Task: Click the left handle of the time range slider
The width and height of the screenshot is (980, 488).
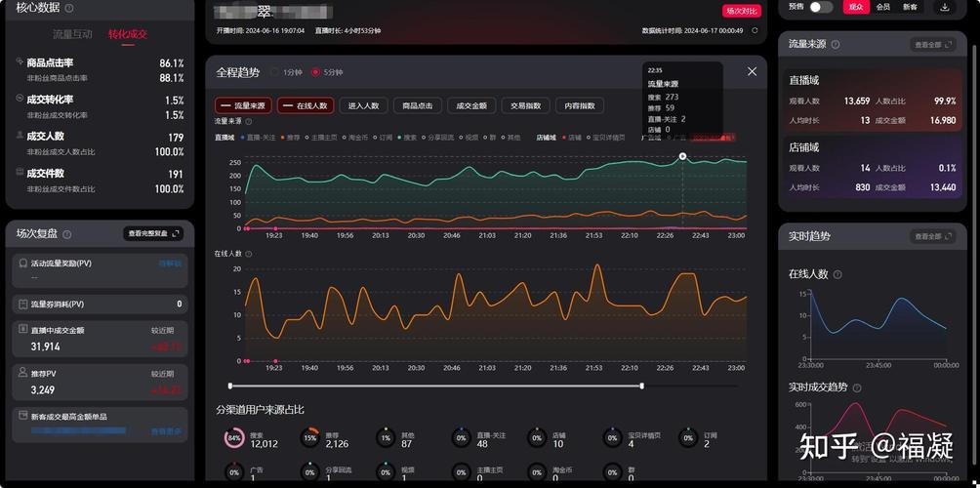Action: 230,386
